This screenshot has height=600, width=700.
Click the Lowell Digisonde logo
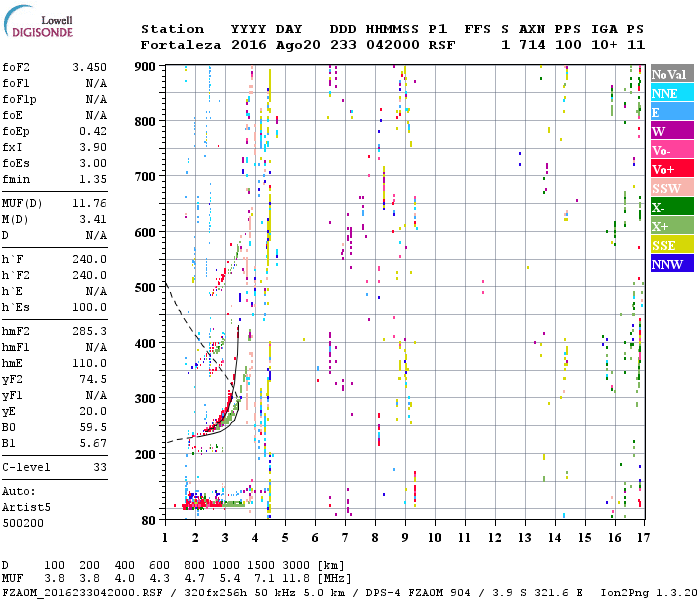38,21
